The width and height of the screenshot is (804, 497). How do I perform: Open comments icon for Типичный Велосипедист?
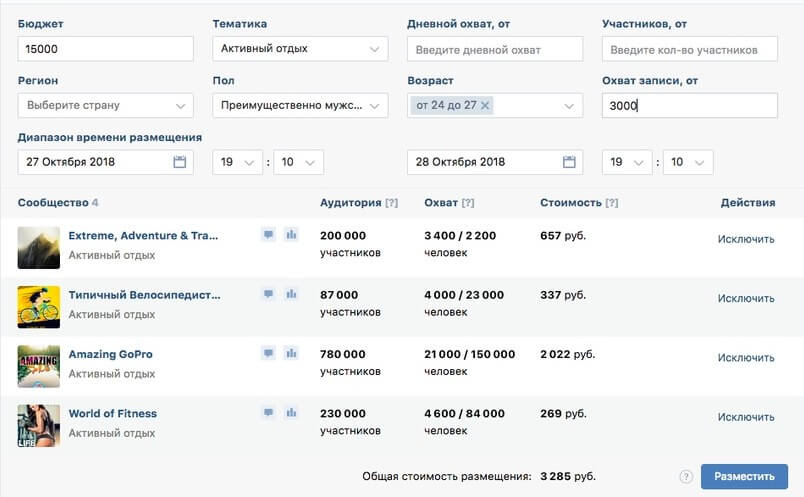(268, 294)
